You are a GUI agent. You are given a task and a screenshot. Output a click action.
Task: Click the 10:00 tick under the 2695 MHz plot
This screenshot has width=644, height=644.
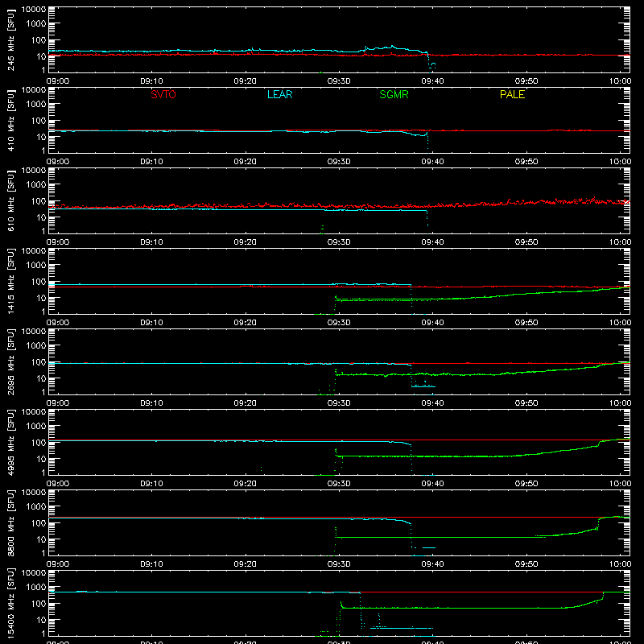(620, 403)
